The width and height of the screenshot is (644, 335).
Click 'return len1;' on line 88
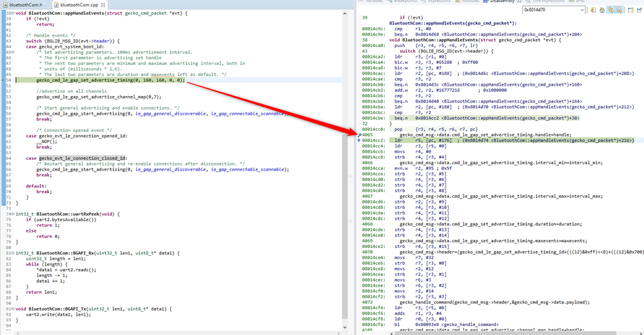(41, 292)
